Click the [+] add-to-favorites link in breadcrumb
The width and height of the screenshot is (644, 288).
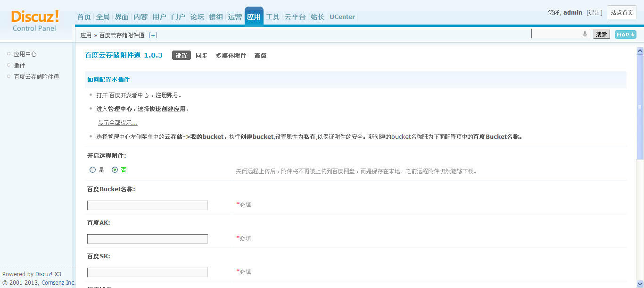(153, 35)
